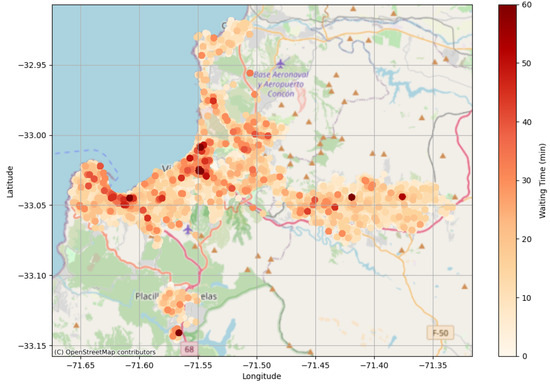Click the Placilla place name label
550x384 pixels.
[147, 297]
